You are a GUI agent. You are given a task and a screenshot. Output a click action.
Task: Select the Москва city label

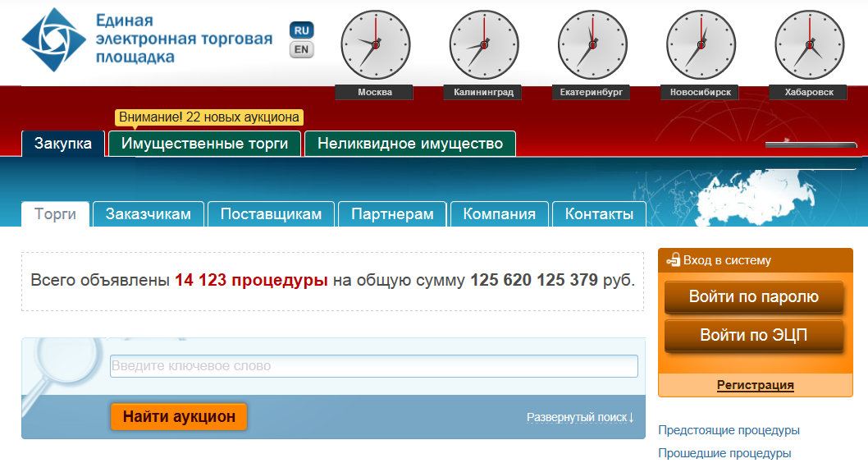(x=374, y=92)
